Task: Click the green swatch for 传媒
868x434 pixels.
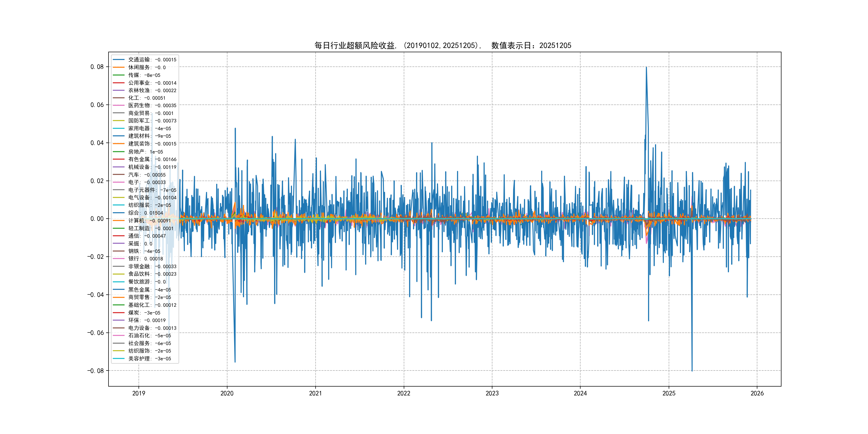Action: pyautogui.click(x=119, y=75)
